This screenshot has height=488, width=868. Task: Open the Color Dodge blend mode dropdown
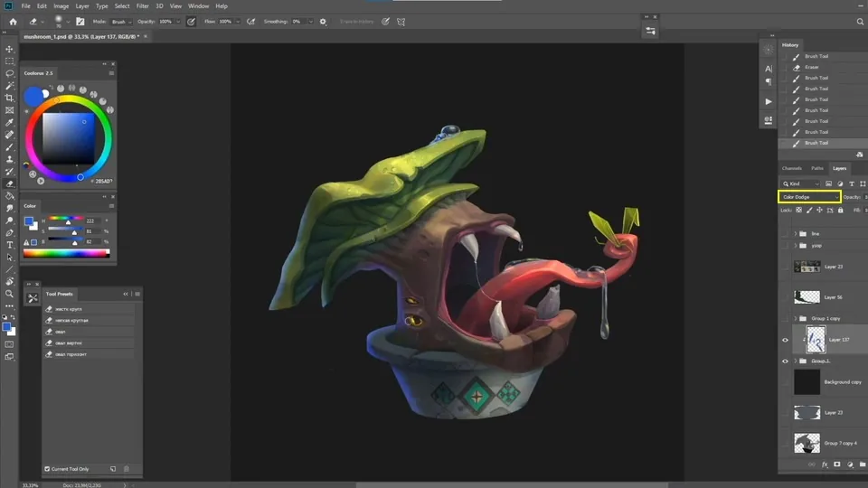(809, 197)
